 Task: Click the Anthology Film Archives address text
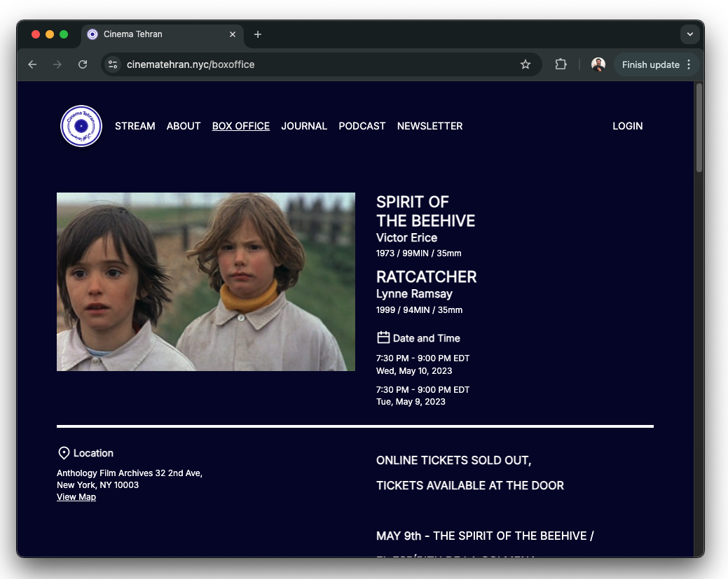tap(130, 473)
